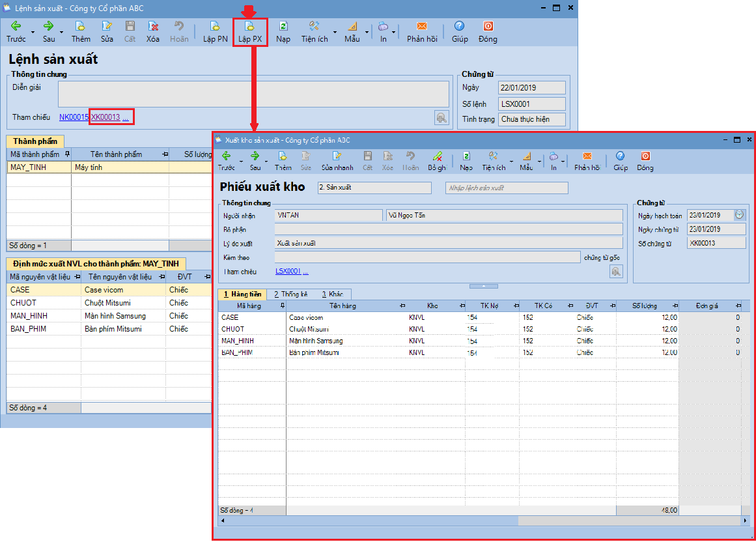Collapse the Thông tin chung panel in Phiếu xuất kho
Image resolution: width=756 pixels, height=542 pixels.
483,286
